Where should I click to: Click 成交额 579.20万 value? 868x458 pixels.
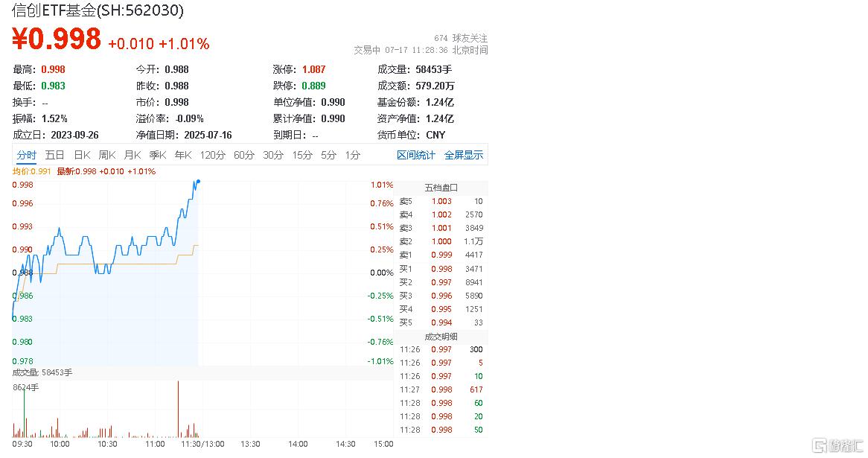click(x=435, y=86)
